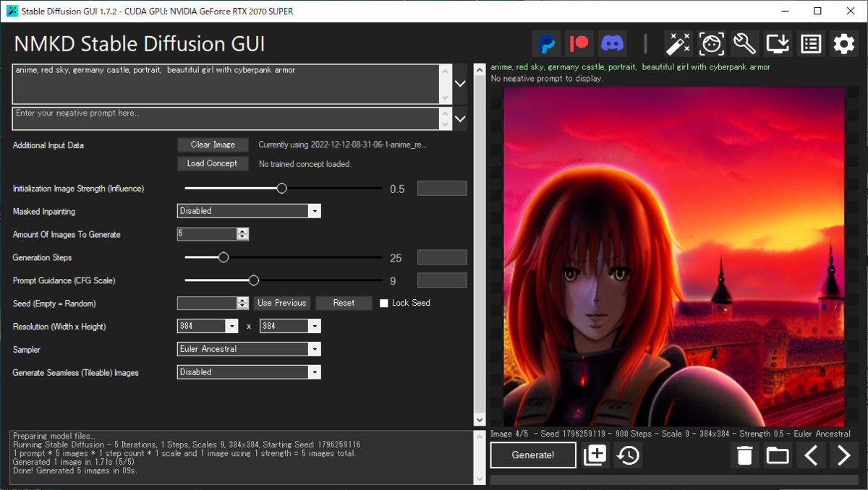Toggle the Lock Seed checkbox
Image resolution: width=868 pixels, height=490 pixels.
tap(384, 304)
